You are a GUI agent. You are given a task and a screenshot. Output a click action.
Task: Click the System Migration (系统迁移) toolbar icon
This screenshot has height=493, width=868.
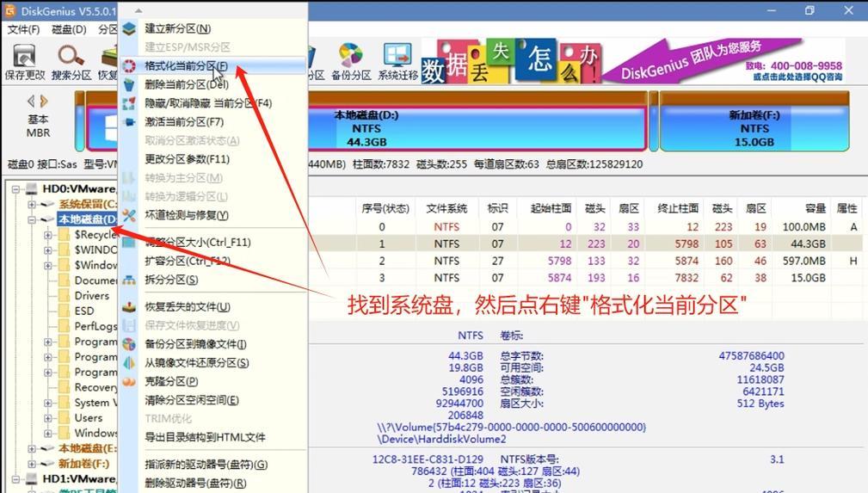(398, 62)
